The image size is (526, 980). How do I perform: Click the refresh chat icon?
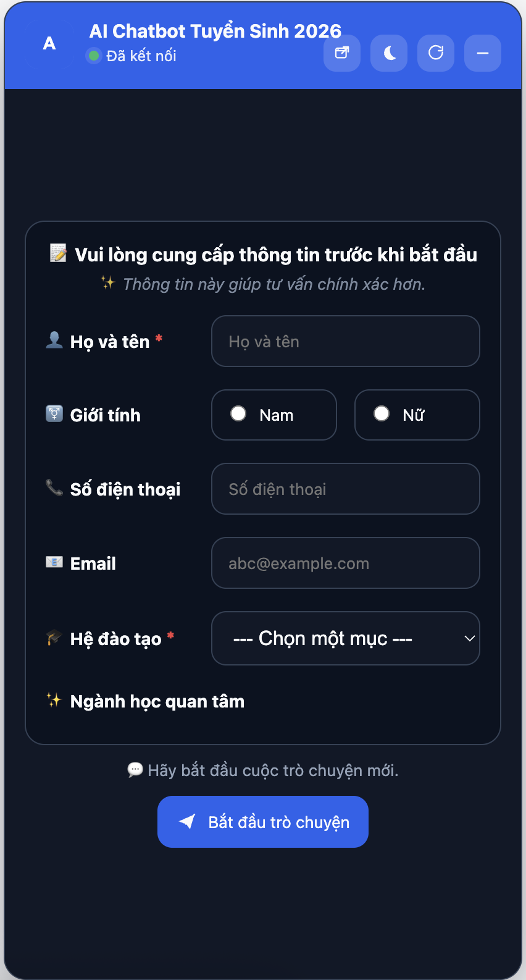[x=436, y=53]
